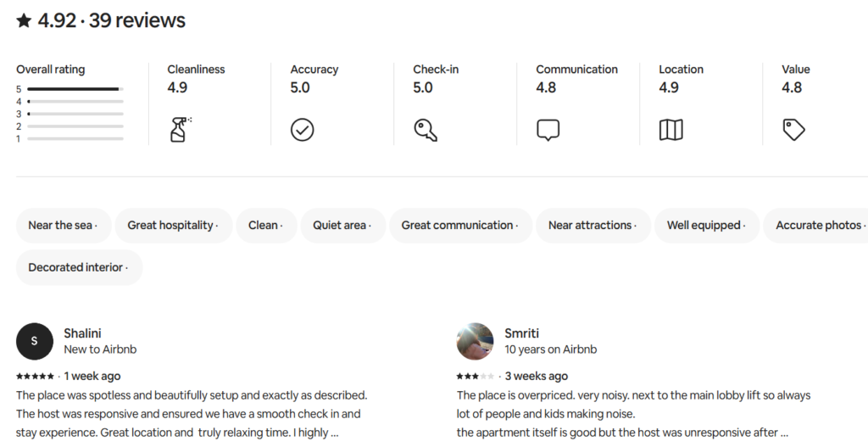Click Shalini's round profile avatar
Image resolution: width=868 pixels, height=447 pixels.
[x=34, y=341]
